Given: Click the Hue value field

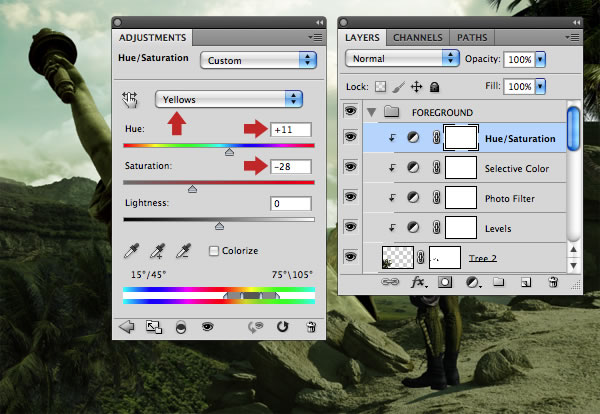Looking at the screenshot, I should tap(291, 130).
